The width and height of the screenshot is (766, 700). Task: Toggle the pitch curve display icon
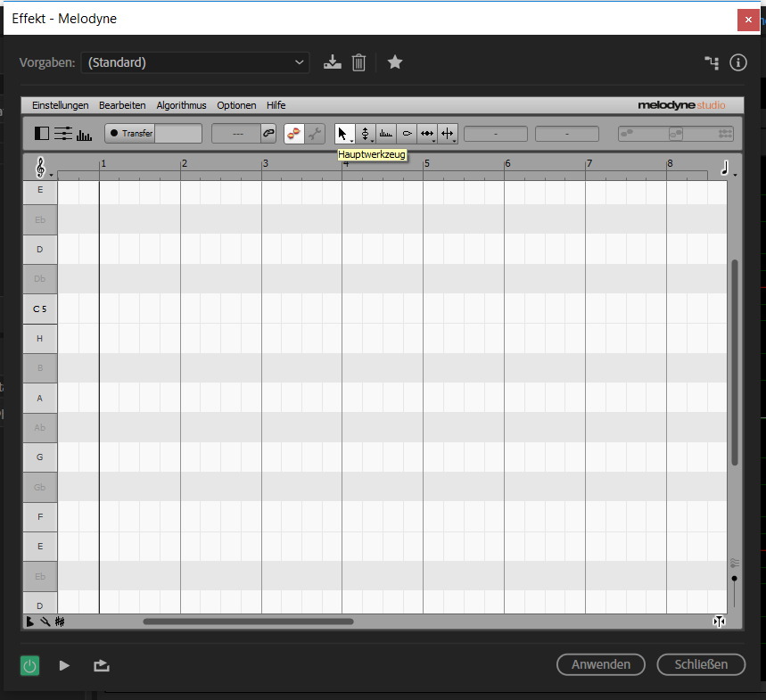click(45, 622)
